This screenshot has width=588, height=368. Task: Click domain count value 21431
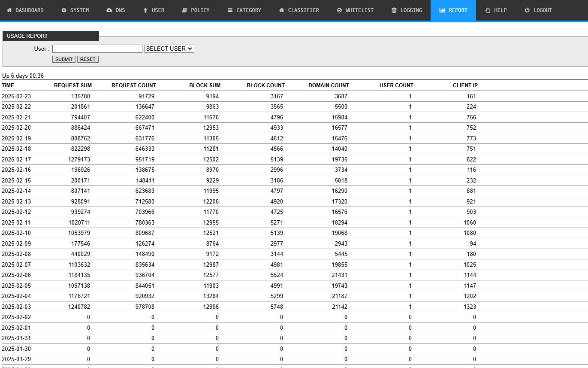point(340,275)
